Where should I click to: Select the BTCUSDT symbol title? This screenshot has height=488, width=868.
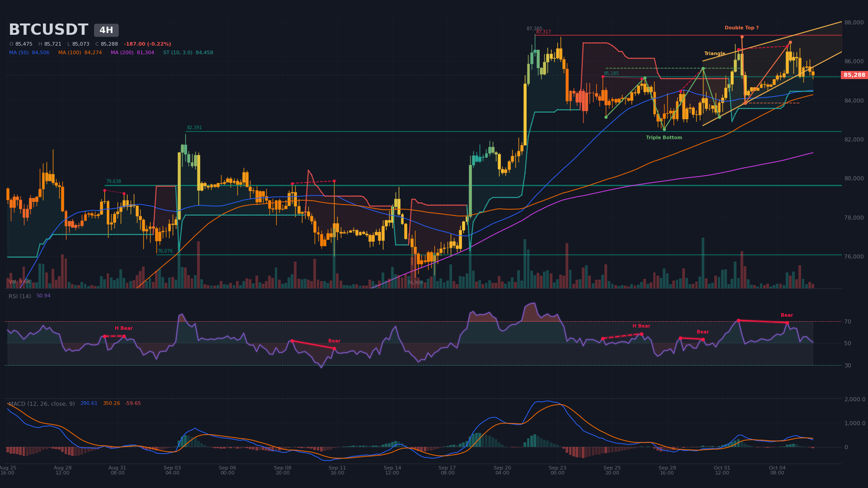coord(48,30)
